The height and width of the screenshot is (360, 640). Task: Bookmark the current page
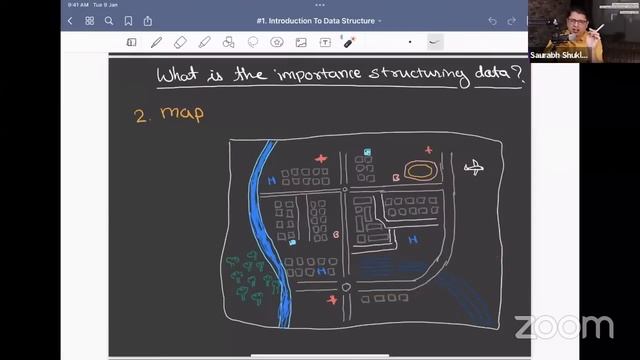[128, 21]
